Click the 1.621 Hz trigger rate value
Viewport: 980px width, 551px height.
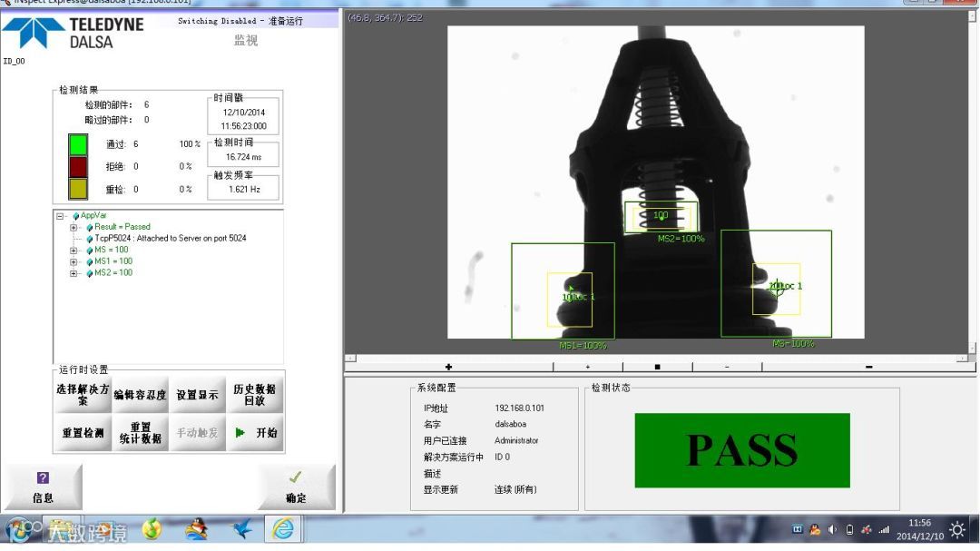click(244, 189)
